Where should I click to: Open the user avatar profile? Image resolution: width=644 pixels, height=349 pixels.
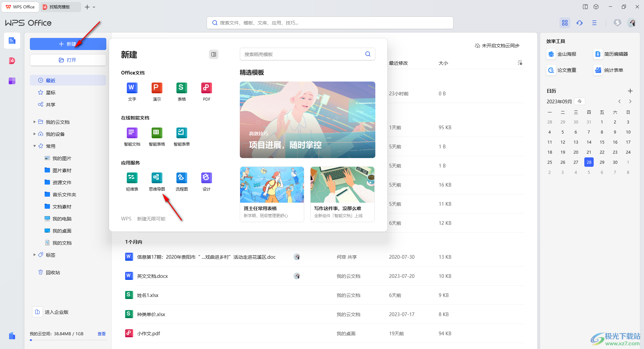tap(632, 23)
